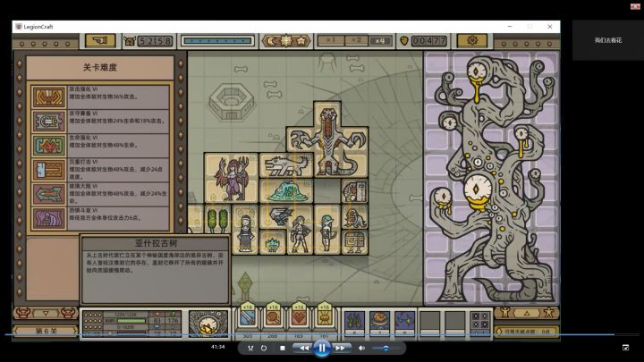Select the sun phase icon
This screenshot has height=362, width=644.
(286, 41)
